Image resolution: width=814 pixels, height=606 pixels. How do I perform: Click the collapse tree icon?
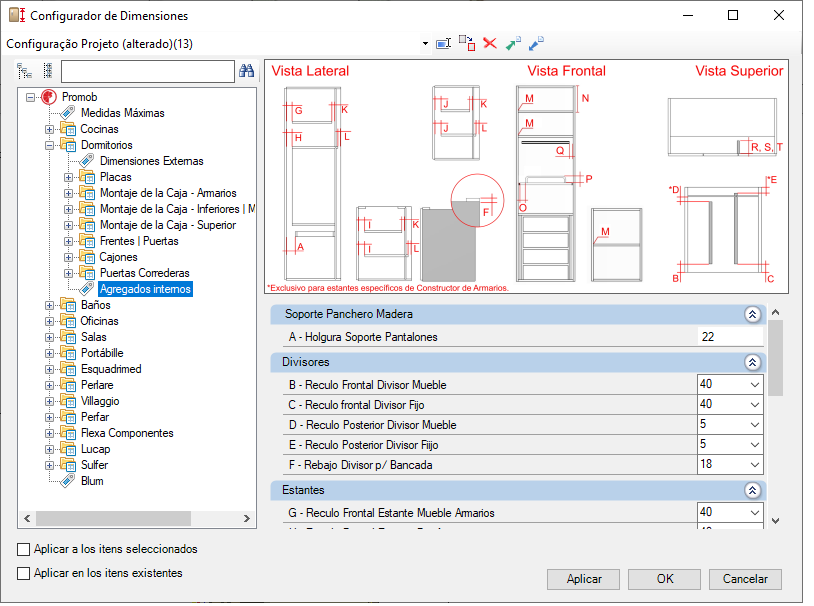click(48, 71)
